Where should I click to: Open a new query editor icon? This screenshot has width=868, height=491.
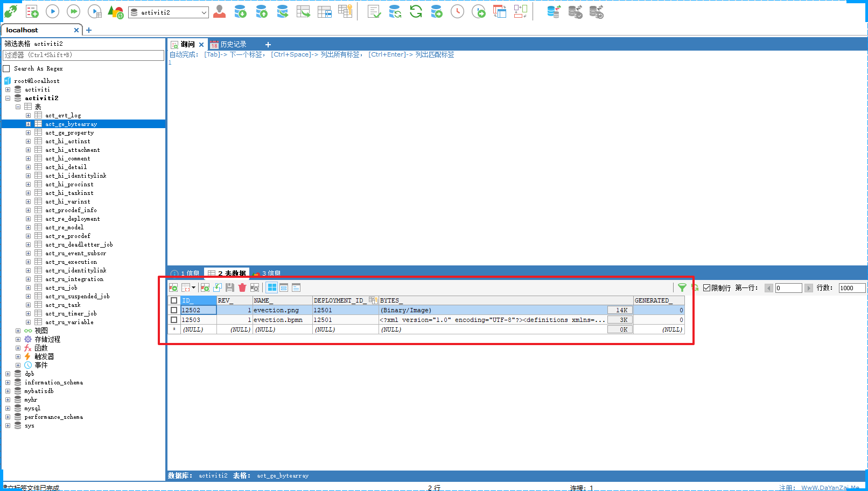pyautogui.click(x=32, y=11)
